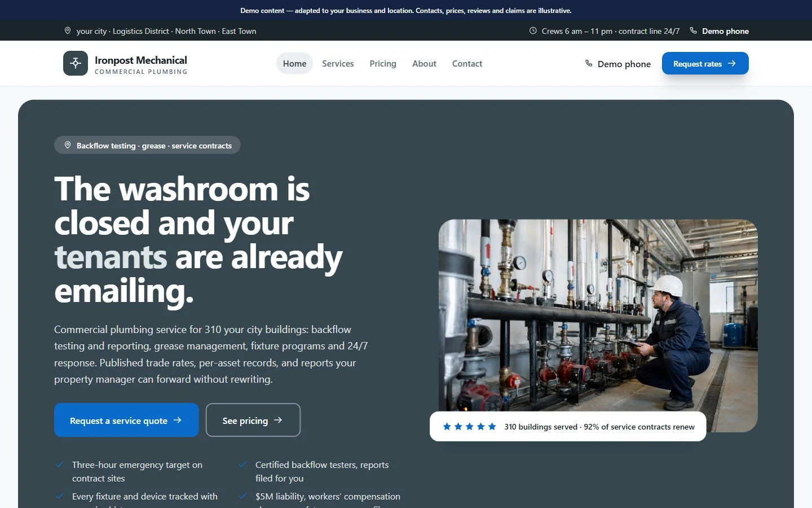Click the clock icon beside crew hours
The image size is (812, 508).
click(x=533, y=31)
